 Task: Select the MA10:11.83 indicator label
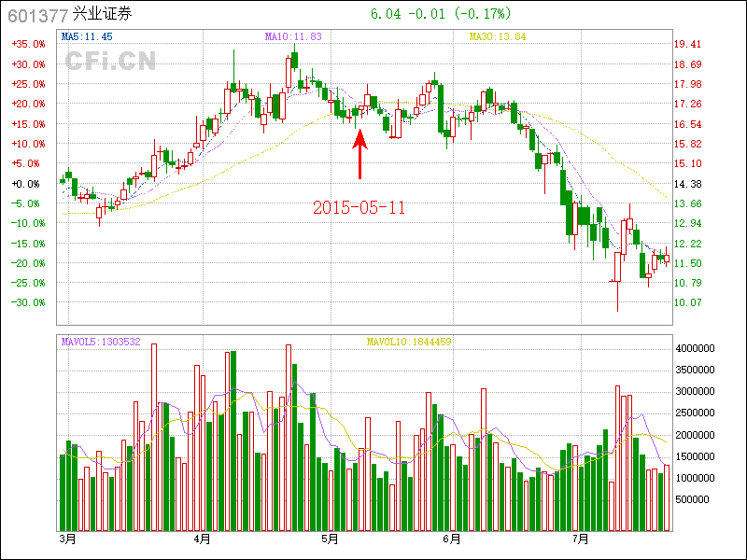point(293,36)
